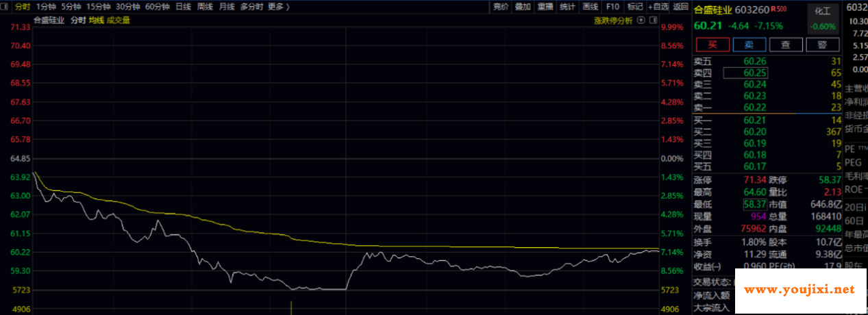Viewport: 868px width, 315px height.
Task: Click the 总量 value 168410
Action: [827, 216]
